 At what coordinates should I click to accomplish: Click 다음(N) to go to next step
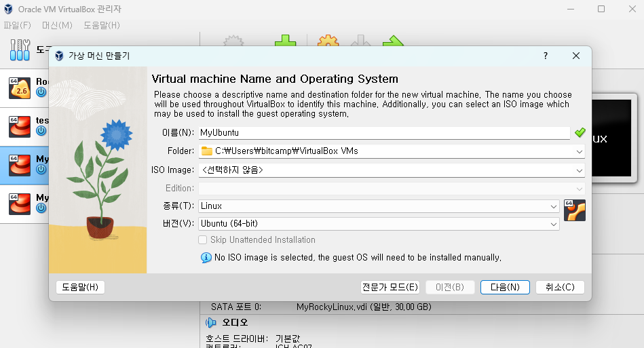[x=505, y=287]
